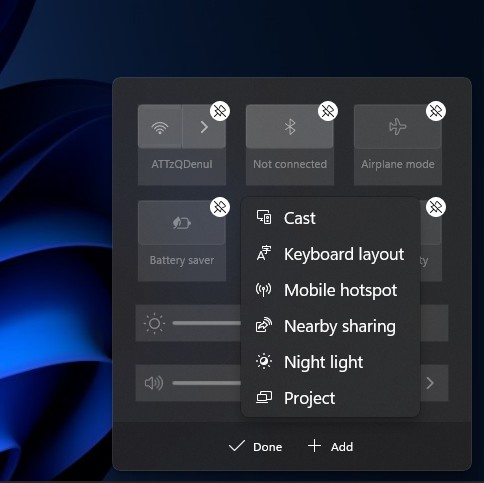Image resolution: width=484 pixels, height=483 pixels.
Task: Click the unpin icon above the Accessibility tile
Action: tap(436, 207)
